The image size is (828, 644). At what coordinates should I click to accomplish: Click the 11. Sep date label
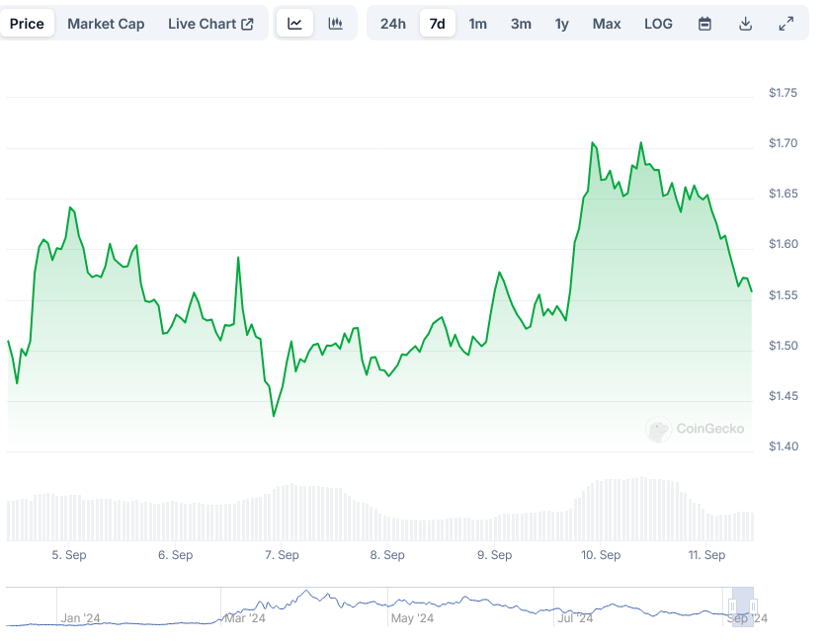706,555
